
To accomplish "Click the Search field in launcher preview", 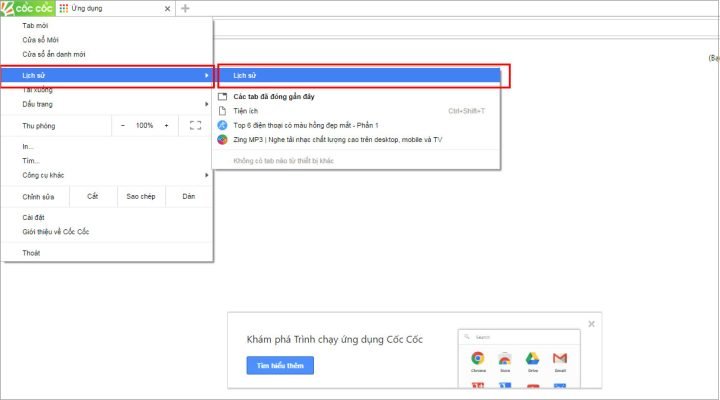I will [x=519, y=337].
